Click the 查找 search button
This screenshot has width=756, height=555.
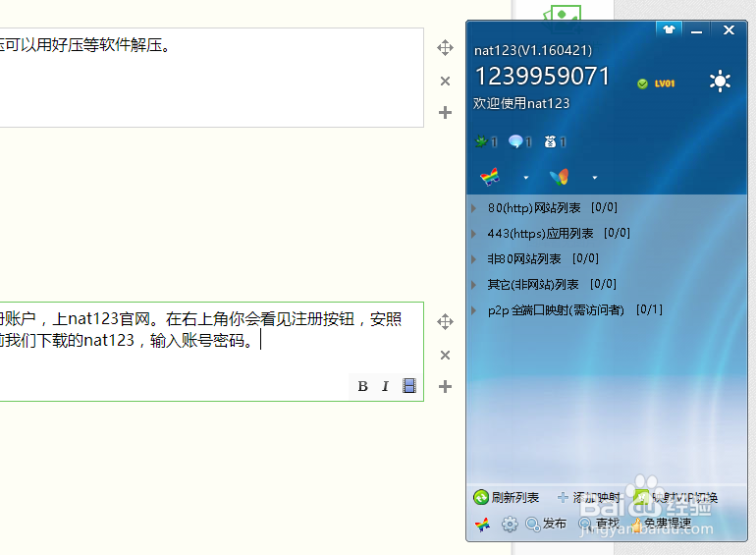pyautogui.click(x=599, y=524)
